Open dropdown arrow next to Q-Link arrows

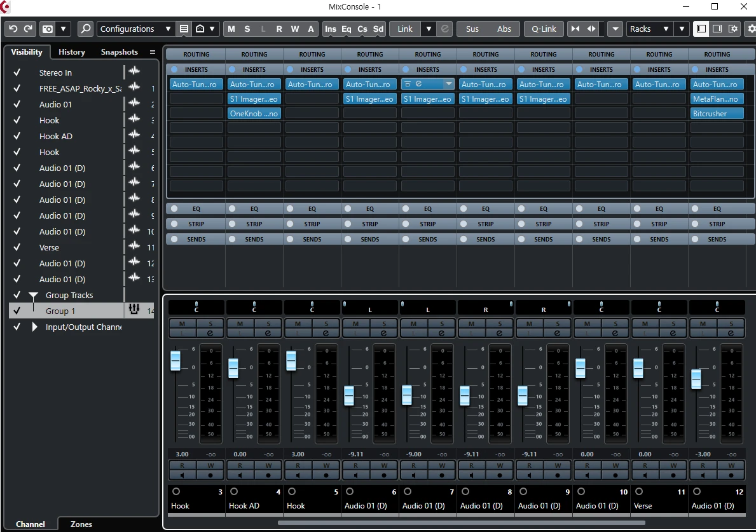[615, 29]
